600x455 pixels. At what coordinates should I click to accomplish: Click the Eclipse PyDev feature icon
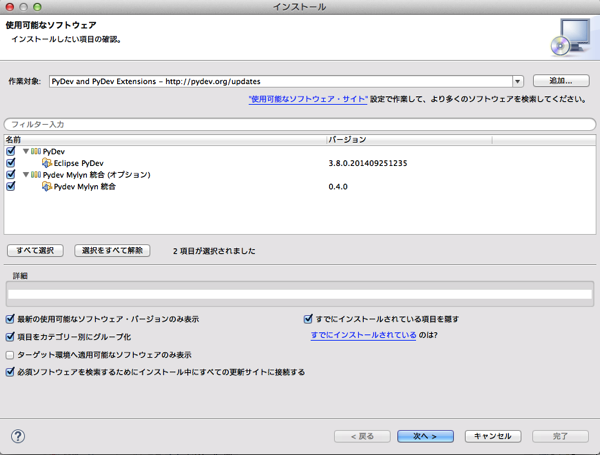[47, 163]
